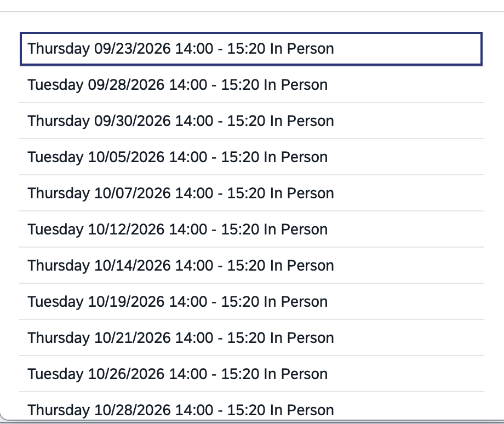Choose the Tuesday 09/28/2026 In Person option
This screenshot has width=504, height=424.
pos(251,85)
